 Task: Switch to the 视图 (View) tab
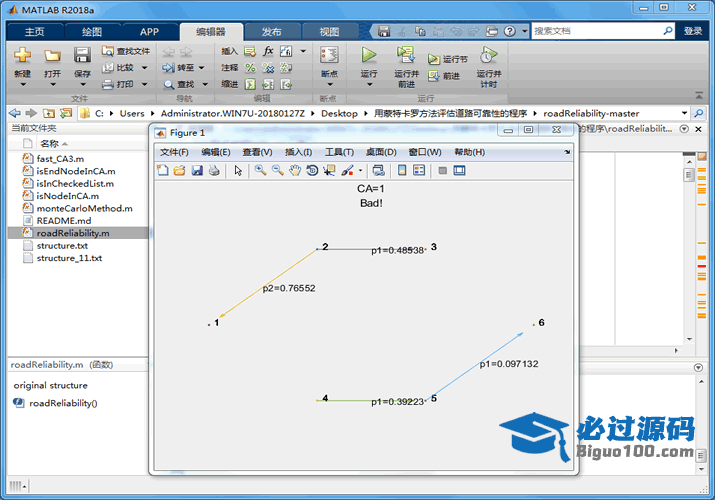click(x=329, y=31)
